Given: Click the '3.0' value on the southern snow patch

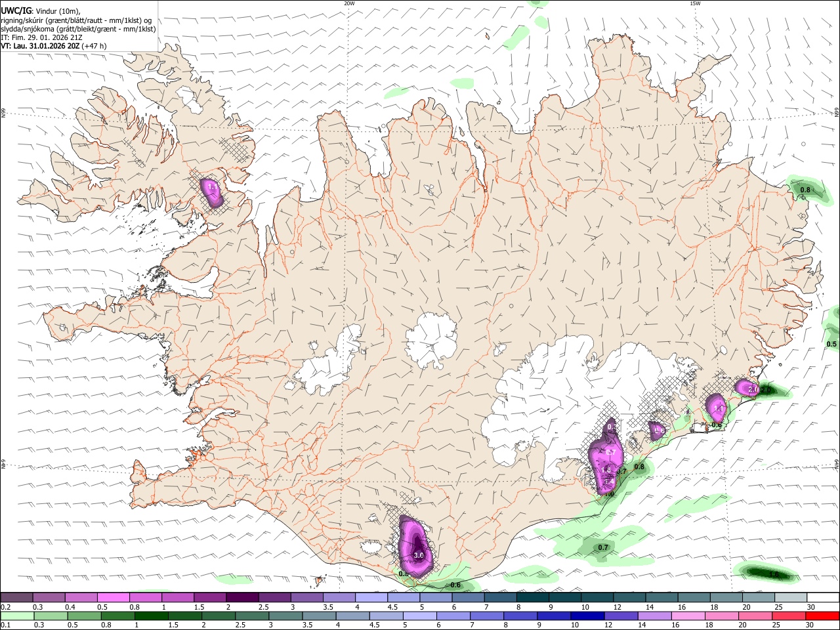Looking at the screenshot, I should pyautogui.click(x=419, y=556).
